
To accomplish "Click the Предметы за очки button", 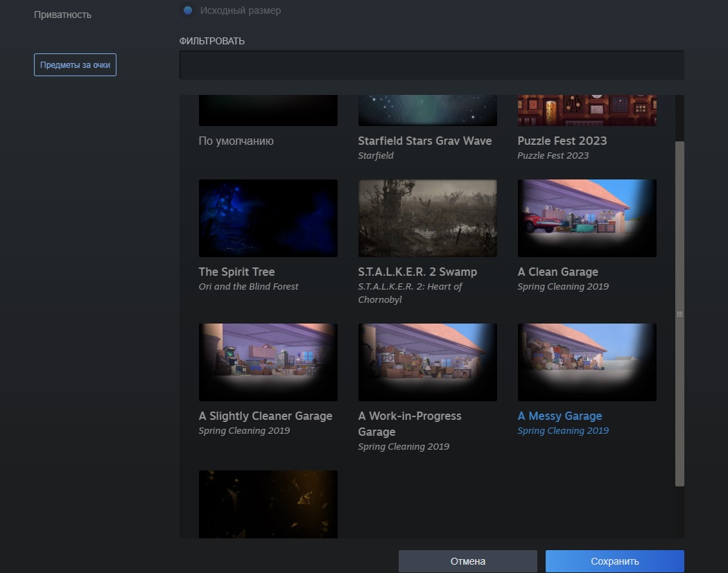I will (75, 64).
